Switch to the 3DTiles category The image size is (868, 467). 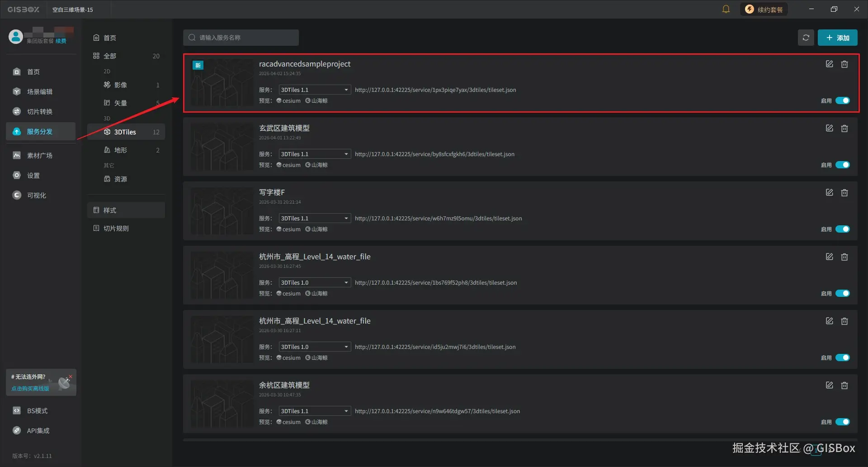(125, 132)
